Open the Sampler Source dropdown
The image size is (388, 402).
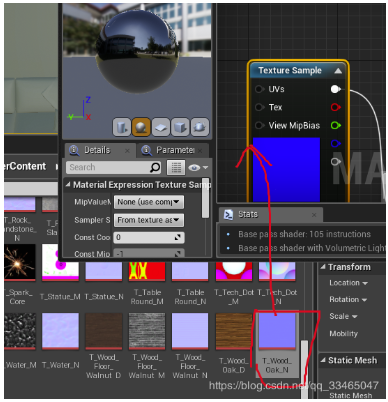tap(149, 220)
